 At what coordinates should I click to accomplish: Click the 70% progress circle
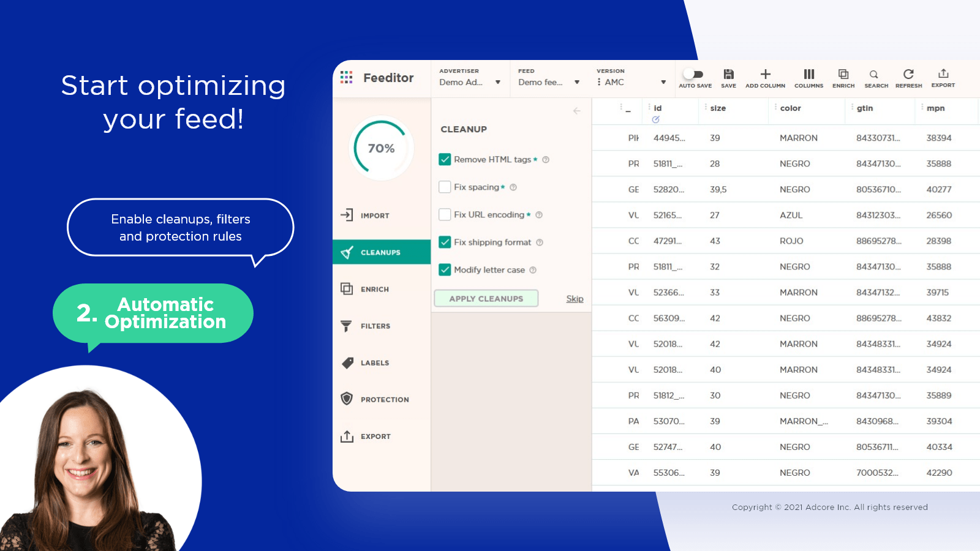pos(381,148)
